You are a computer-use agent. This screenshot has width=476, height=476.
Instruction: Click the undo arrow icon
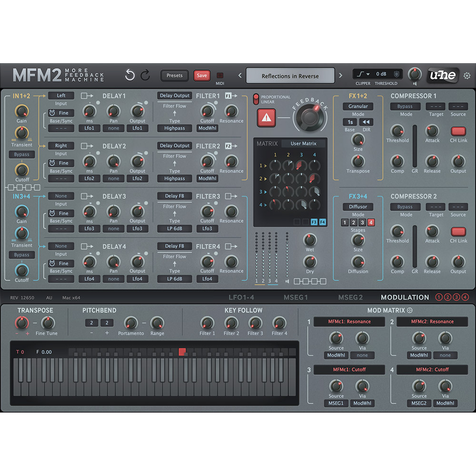point(130,75)
